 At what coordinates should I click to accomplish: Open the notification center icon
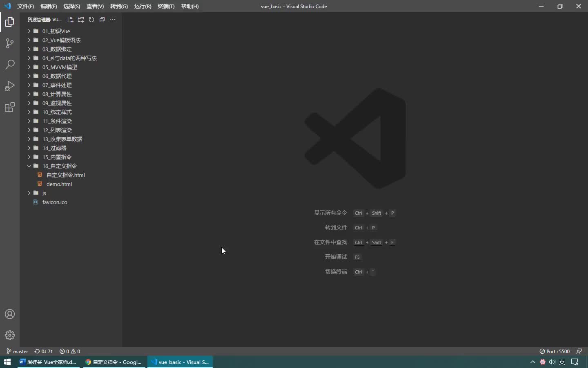[x=575, y=362]
